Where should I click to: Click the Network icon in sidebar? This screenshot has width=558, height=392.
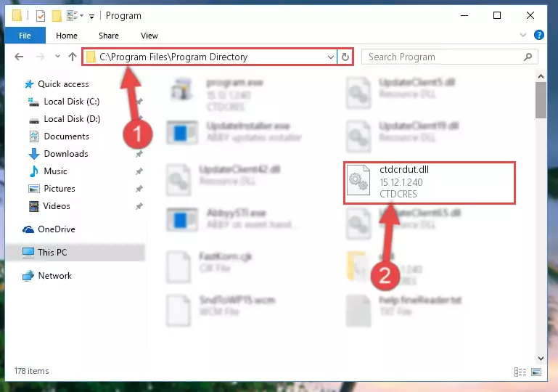[28, 276]
